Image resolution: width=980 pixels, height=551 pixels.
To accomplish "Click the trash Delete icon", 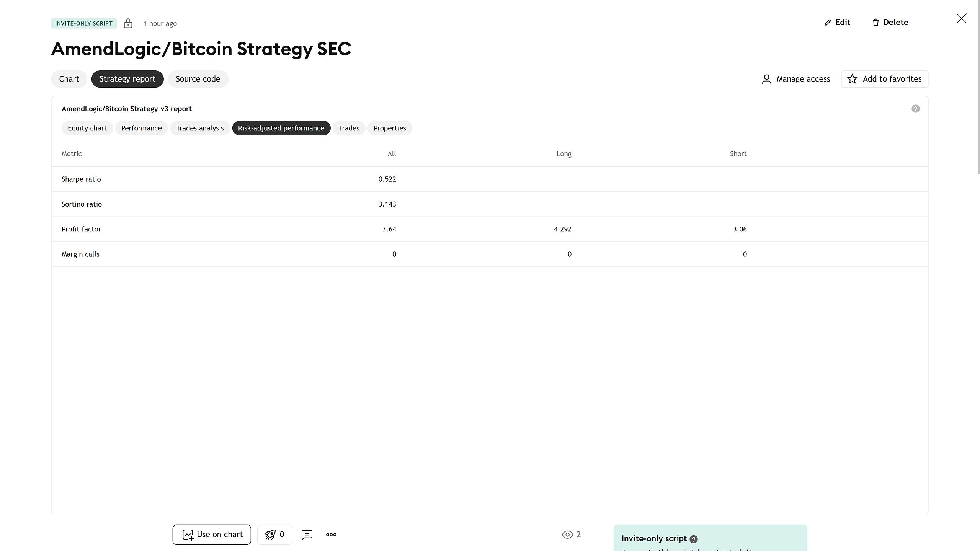I will click(x=876, y=23).
